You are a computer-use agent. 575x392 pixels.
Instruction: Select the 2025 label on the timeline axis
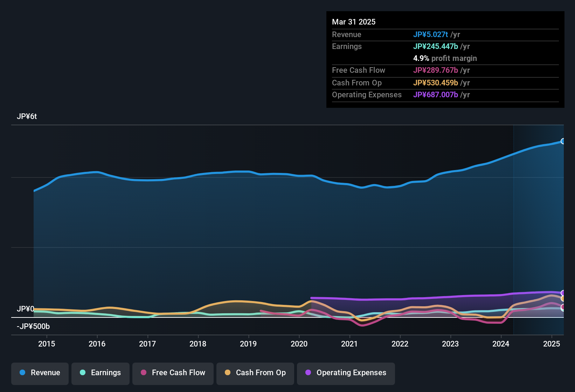click(552, 344)
